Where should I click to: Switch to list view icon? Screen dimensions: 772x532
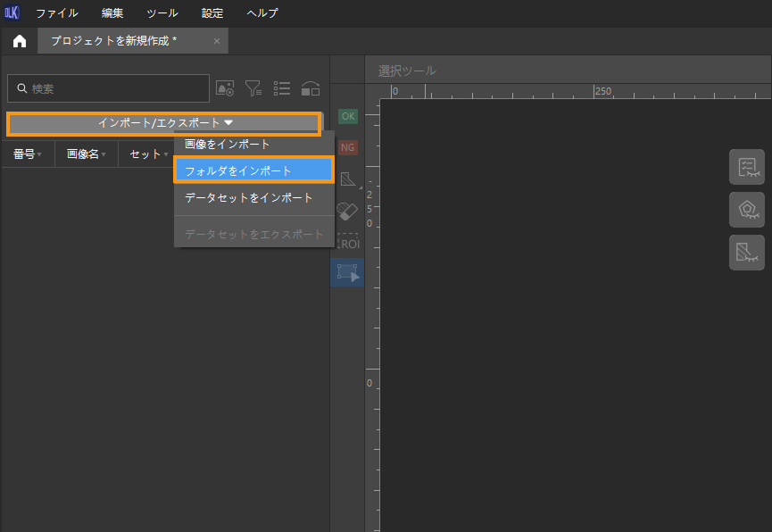pyautogui.click(x=282, y=88)
